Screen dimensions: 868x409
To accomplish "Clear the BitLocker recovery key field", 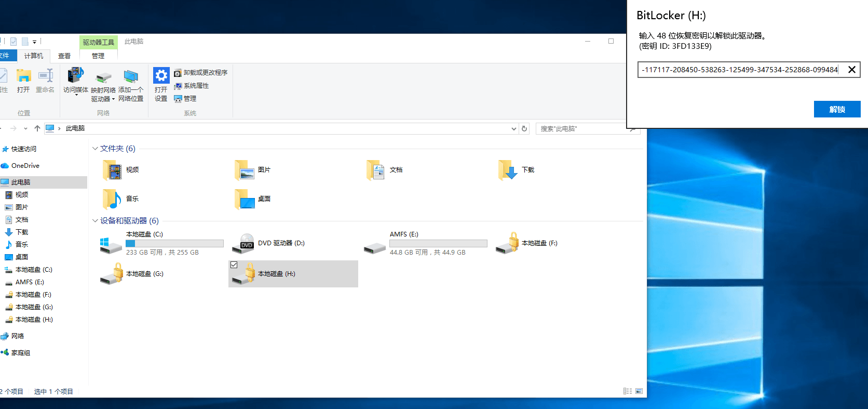I will [x=852, y=70].
